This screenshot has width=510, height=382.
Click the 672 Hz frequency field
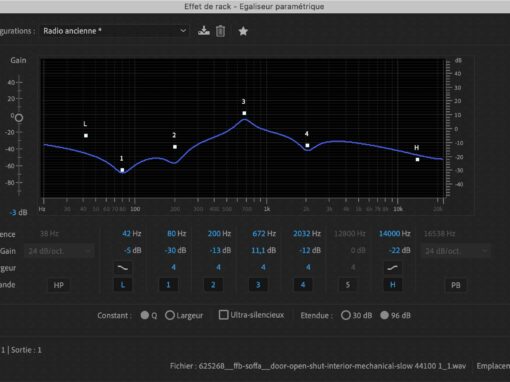click(x=264, y=234)
